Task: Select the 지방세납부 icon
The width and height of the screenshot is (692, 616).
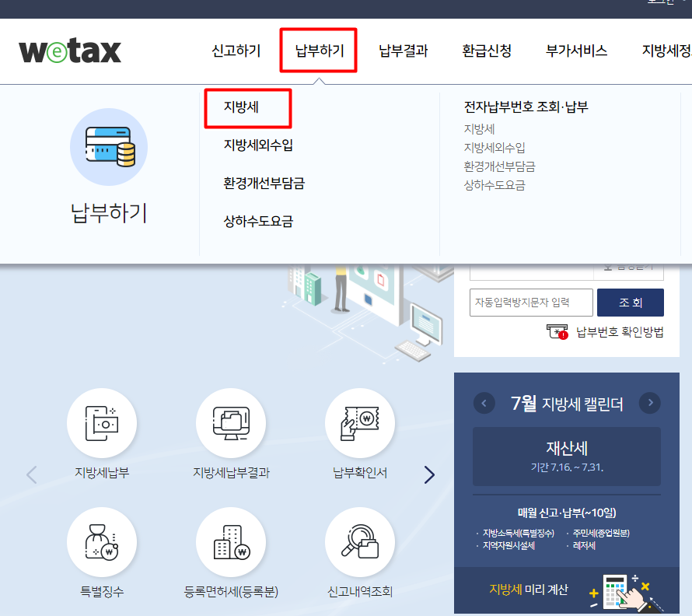Action: point(102,422)
